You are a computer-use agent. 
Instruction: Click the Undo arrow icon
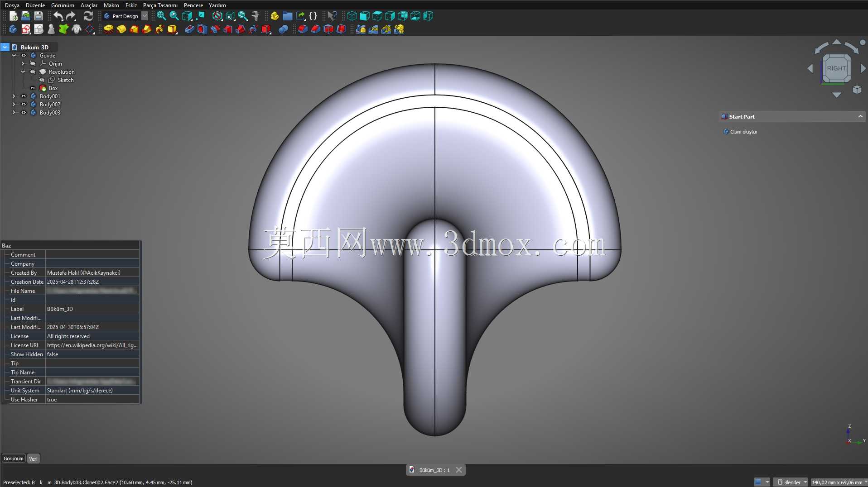pos(58,16)
